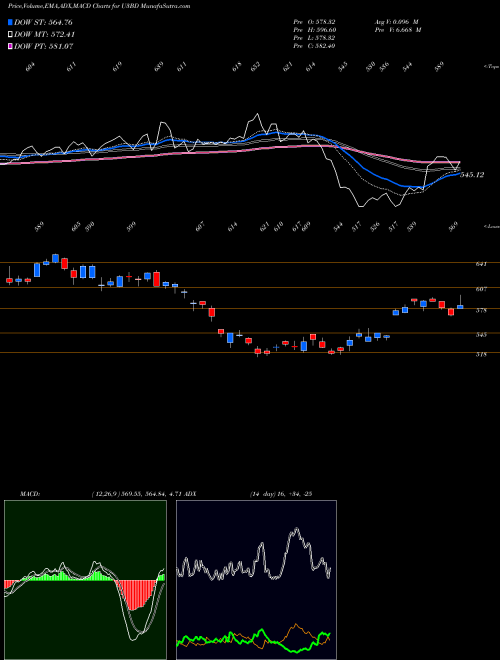Click the '(12,26,9) 569.55, 564.84, 4.71' MACD values
500x660 pixels.
coord(136,494)
